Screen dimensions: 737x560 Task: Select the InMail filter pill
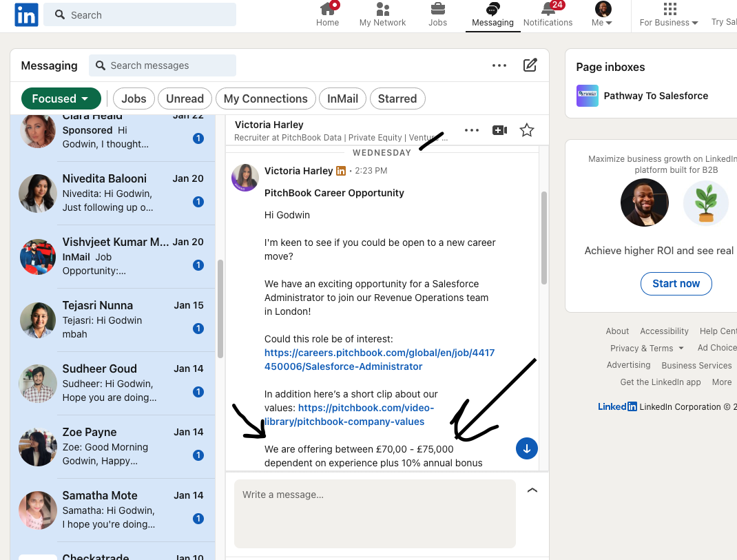pyautogui.click(x=342, y=98)
